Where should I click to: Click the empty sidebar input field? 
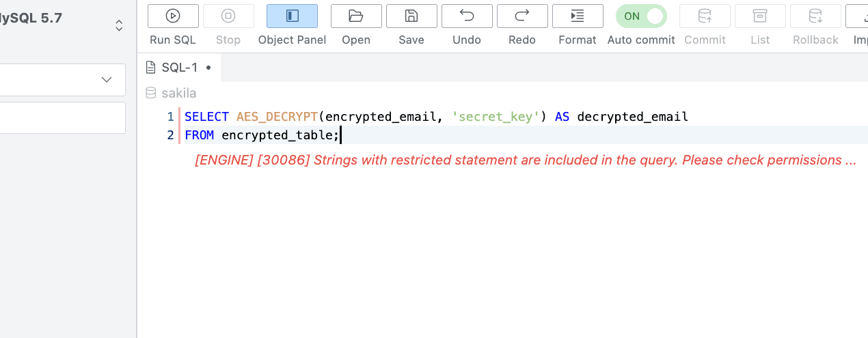coord(62,117)
